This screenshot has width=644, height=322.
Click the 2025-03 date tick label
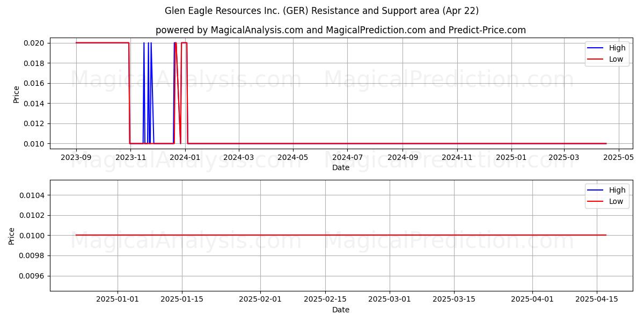(x=564, y=157)
